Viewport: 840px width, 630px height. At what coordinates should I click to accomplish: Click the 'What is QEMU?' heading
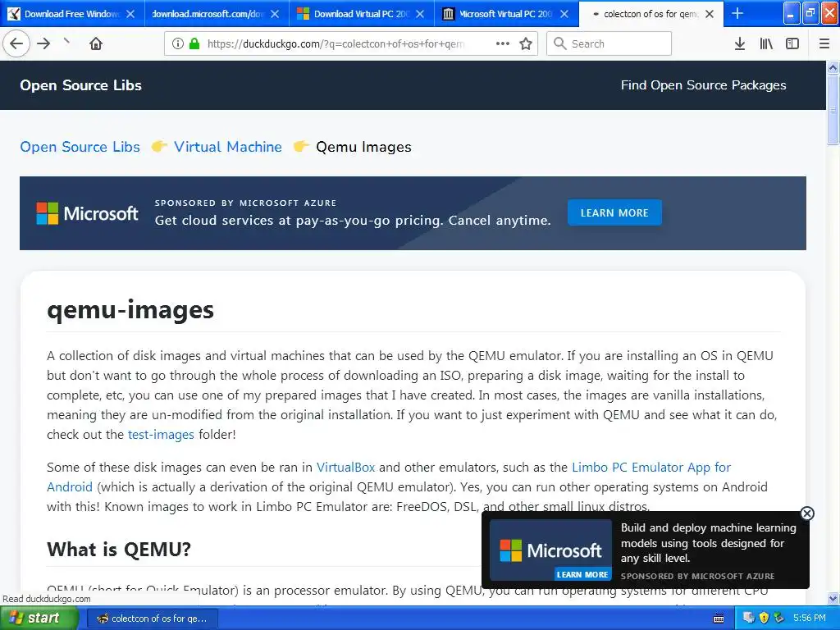(119, 549)
